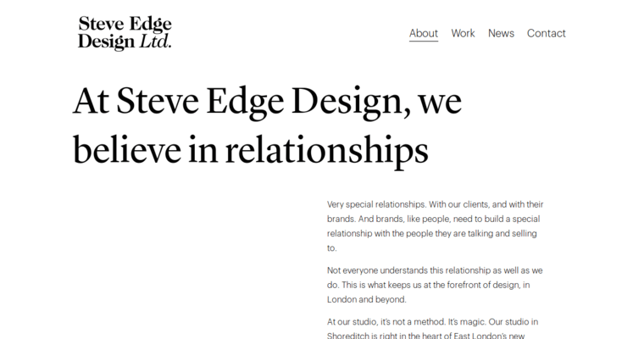
Task: Go to the Work section
Action: 463,34
